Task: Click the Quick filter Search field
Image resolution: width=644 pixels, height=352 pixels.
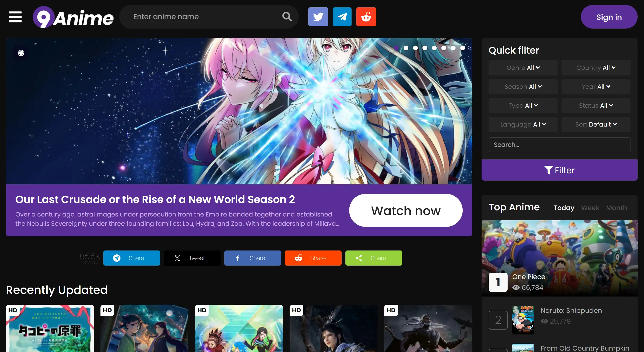Action: pos(559,144)
